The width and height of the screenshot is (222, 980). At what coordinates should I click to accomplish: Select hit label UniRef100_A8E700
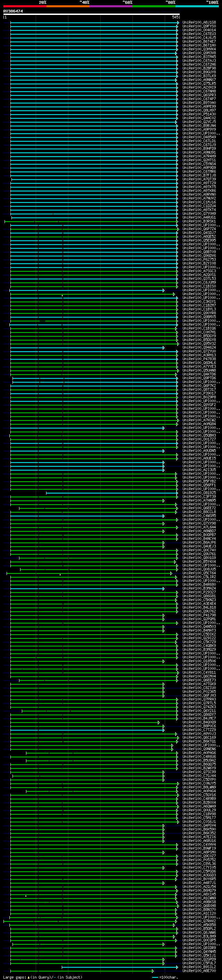tap(199, 971)
